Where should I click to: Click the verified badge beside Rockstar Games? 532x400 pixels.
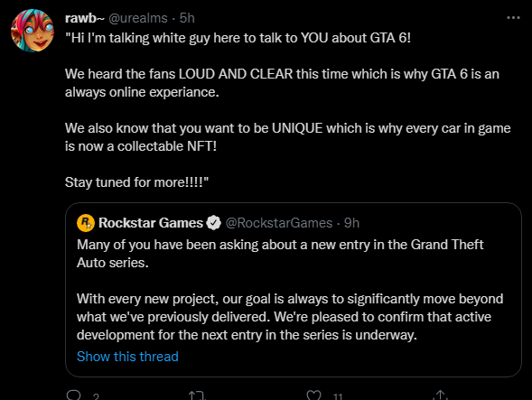pyautogui.click(x=213, y=223)
